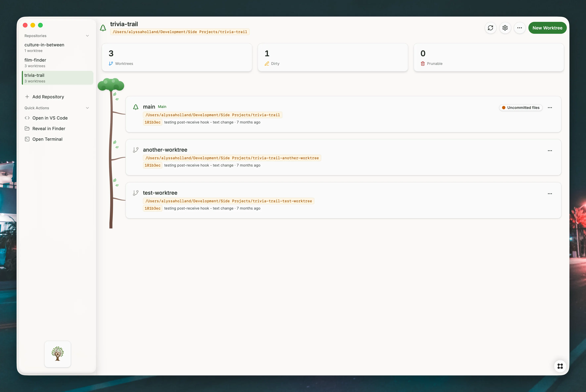The height and width of the screenshot is (392, 586).
Task: Click the New Worktree button
Action: pyautogui.click(x=547, y=28)
